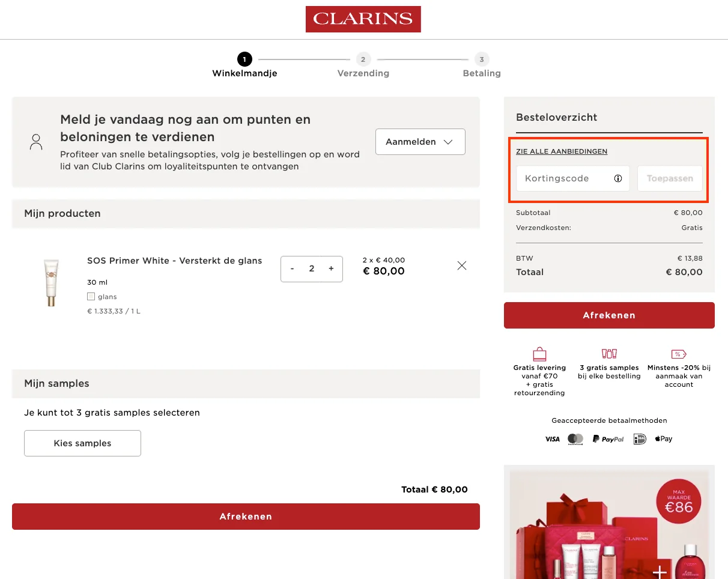Click the gratis levering gift box icon
This screenshot has height=579, width=728.
click(539, 353)
